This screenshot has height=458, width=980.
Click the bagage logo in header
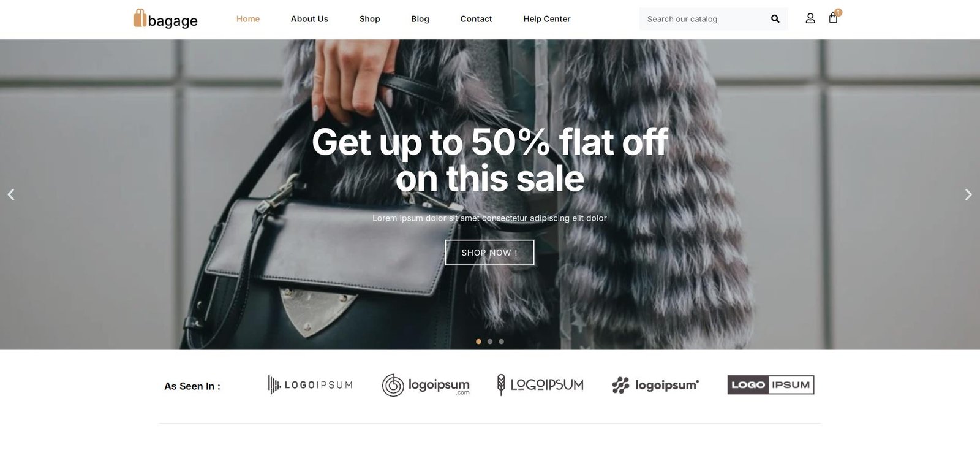(165, 19)
